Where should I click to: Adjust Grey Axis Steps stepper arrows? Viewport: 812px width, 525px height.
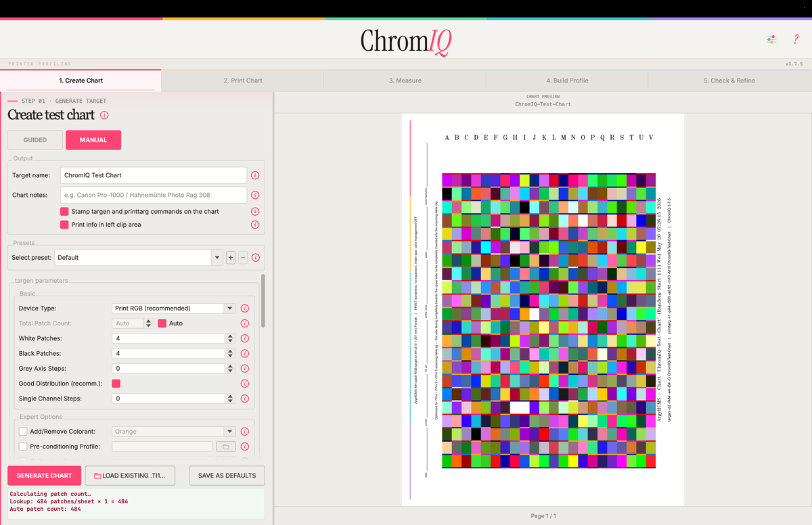click(231, 369)
